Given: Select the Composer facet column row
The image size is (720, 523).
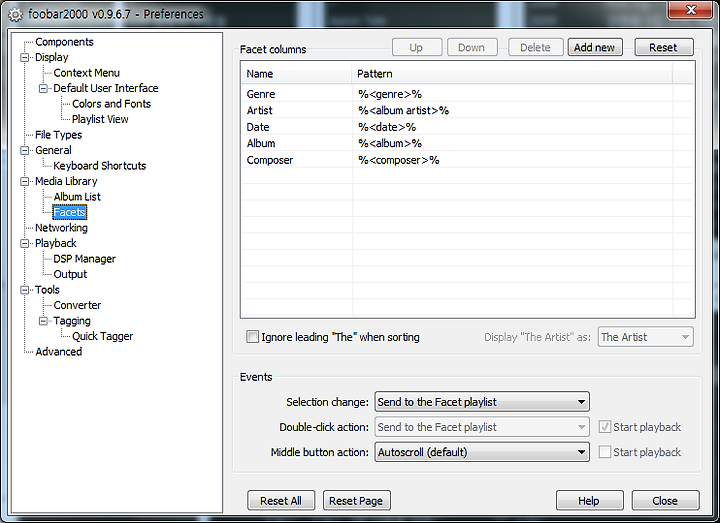Looking at the screenshot, I should click(x=467, y=160).
